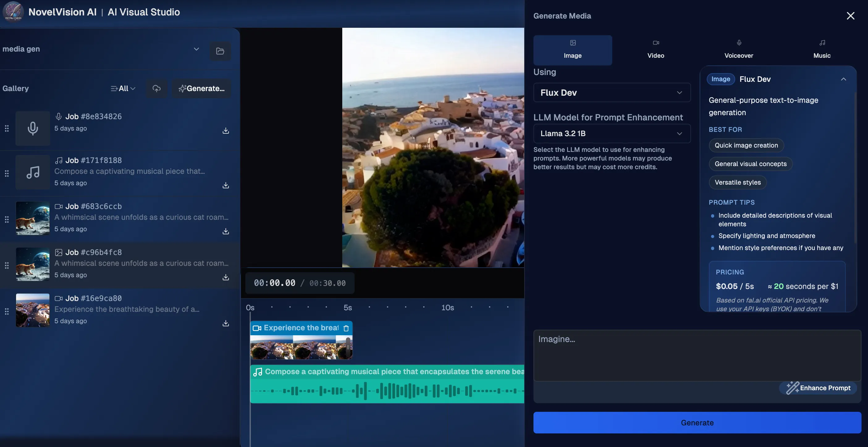868x447 pixels.
Task: Close the Generate Media panel
Action: pos(850,16)
